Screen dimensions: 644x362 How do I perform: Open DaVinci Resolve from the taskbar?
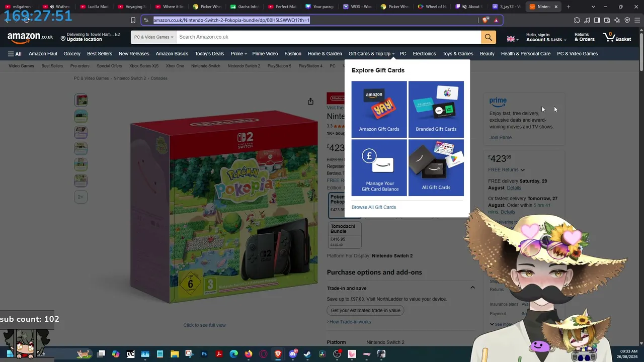pyautogui.click(x=322, y=354)
